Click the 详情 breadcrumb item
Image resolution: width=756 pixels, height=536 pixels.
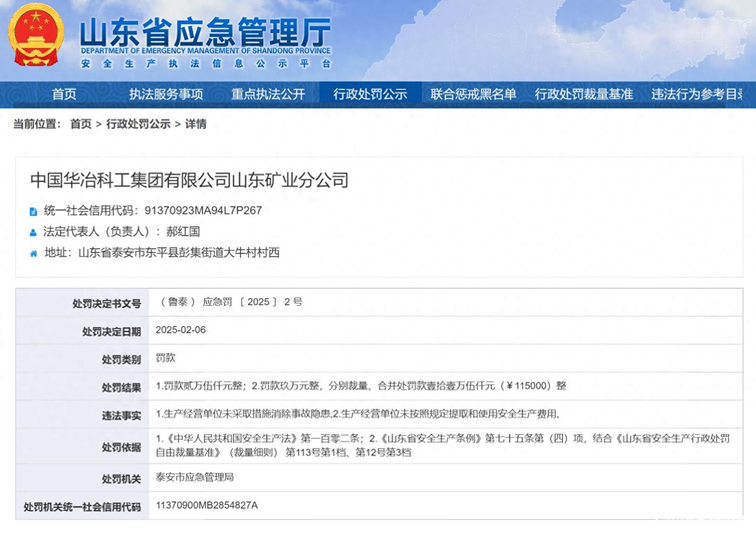(196, 124)
